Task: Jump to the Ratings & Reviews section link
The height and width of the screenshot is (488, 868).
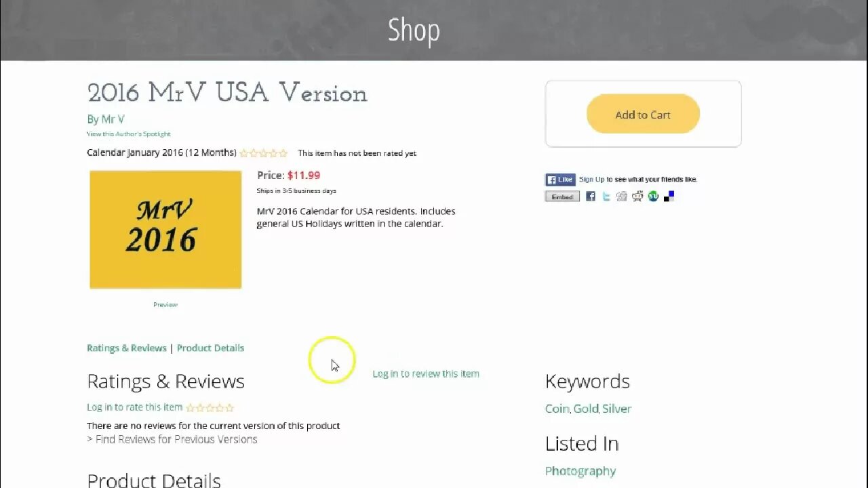Action: 127,348
